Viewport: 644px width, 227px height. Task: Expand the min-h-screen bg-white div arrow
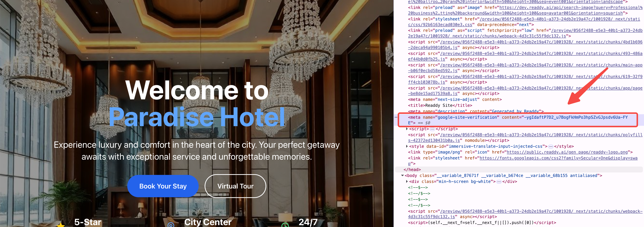coord(407,182)
